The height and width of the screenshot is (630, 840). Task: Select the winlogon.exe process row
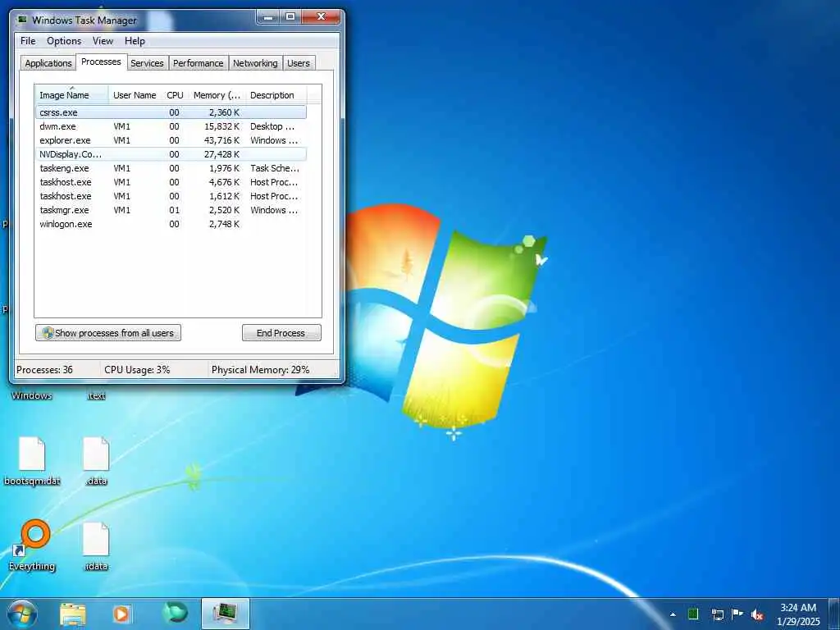tap(171, 224)
